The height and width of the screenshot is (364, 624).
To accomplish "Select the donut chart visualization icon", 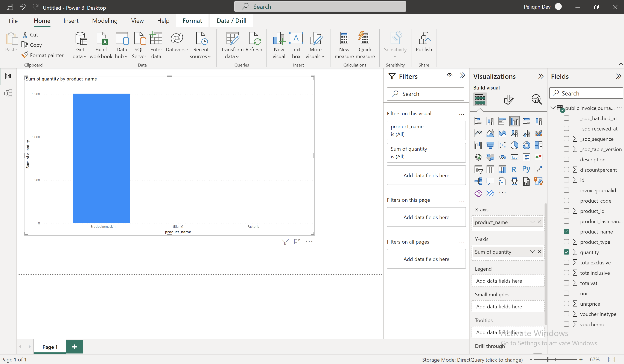I will tap(526, 145).
